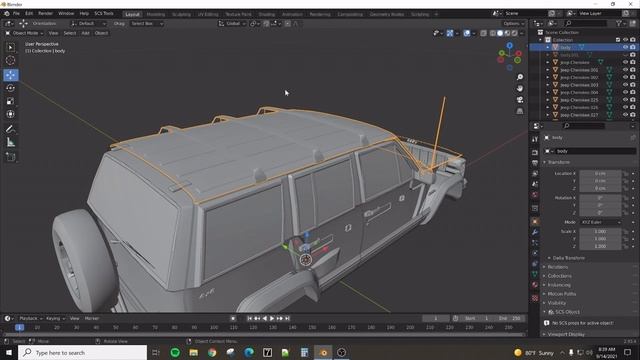The image size is (640, 360).
Task: Open the Outliner filter funnel icon
Action: click(619, 24)
